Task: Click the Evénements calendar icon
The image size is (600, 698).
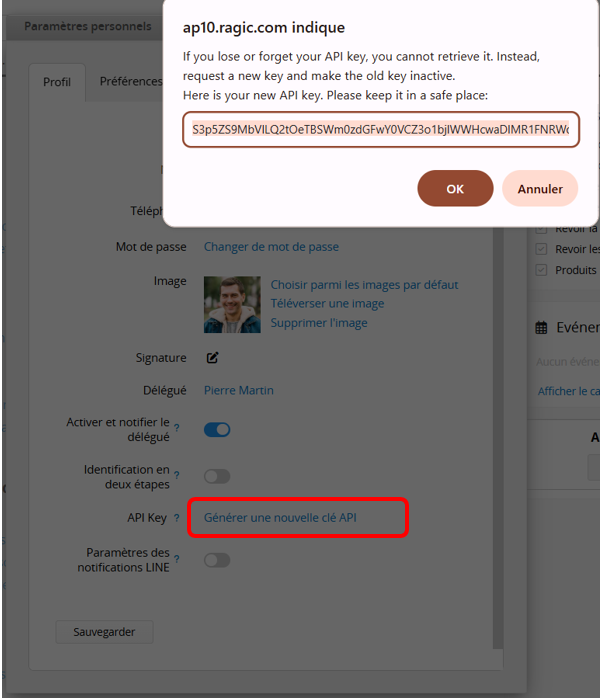Action: tap(541, 328)
